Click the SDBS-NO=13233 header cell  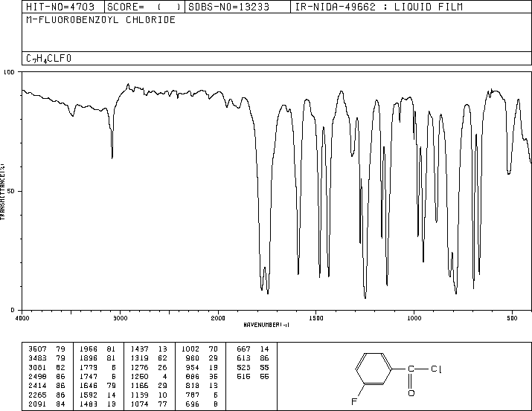pyautogui.click(x=237, y=7)
